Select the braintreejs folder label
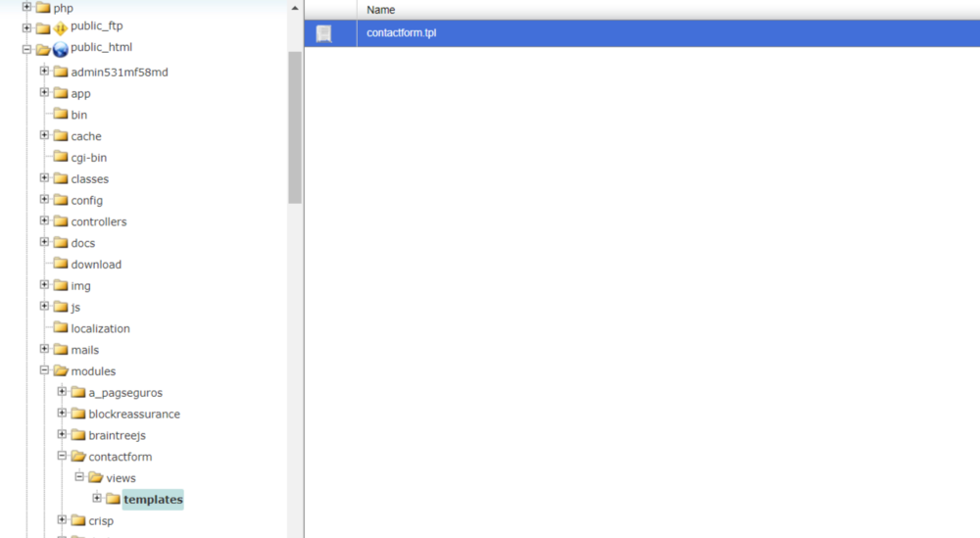The height and width of the screenshot is (538, 980). (117, 435)
